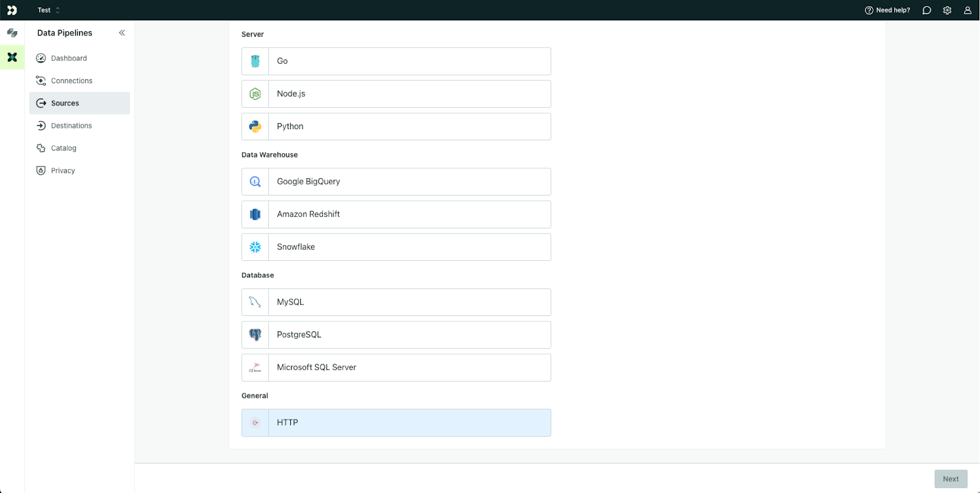
Task: Select the MySQL source option
Action: 396,302
